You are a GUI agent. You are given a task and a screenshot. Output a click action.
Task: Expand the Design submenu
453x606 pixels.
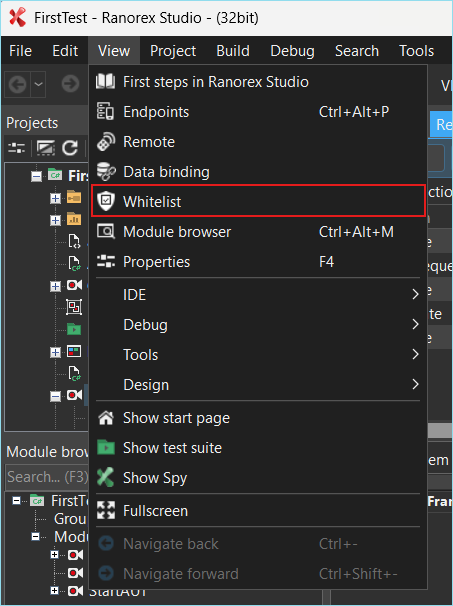pos(258,385)
